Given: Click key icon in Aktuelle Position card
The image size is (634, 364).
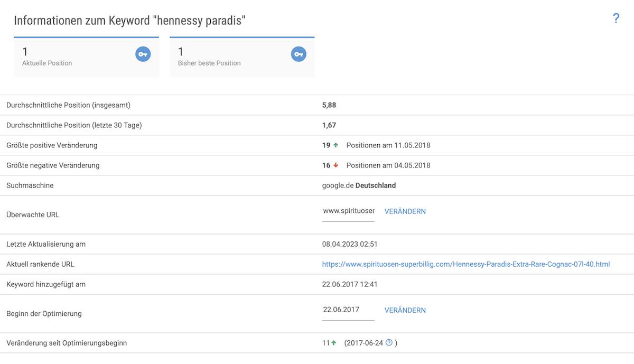Looking at the screenshot, I should point(143,54).
